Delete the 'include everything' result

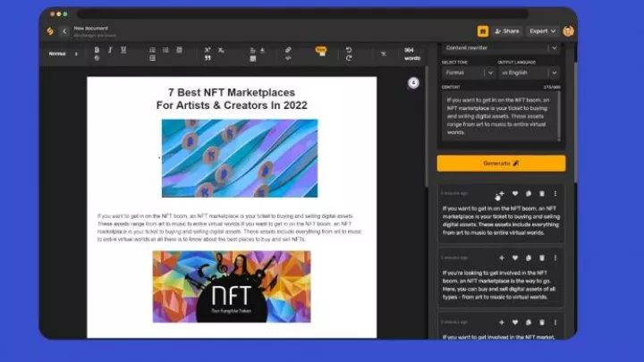[542, 193]
